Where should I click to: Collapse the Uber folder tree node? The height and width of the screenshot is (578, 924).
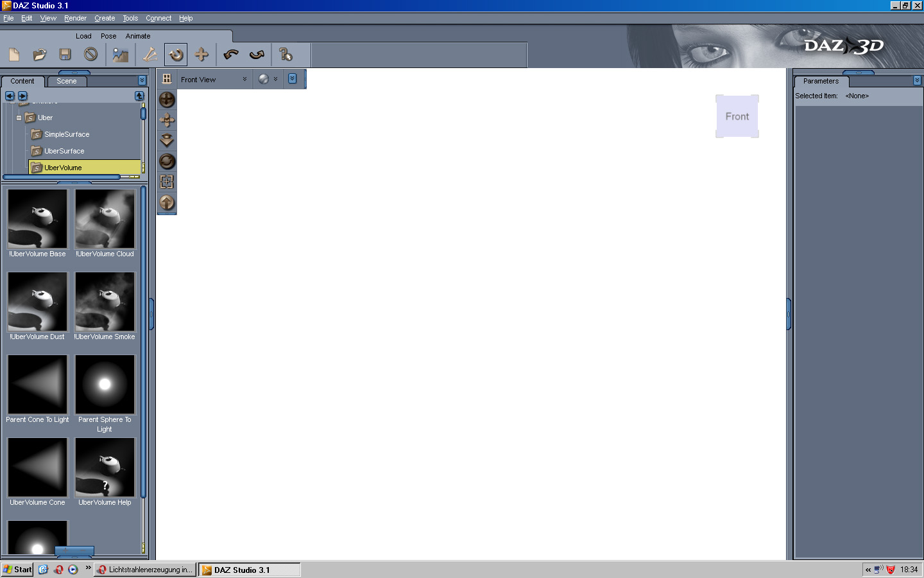pos(19,118)
